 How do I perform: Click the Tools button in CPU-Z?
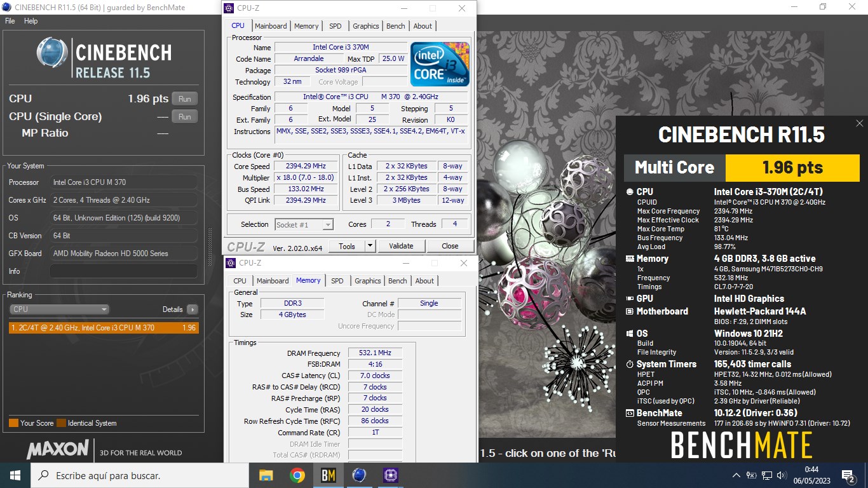pyautogui.click(x=347, y=247)
